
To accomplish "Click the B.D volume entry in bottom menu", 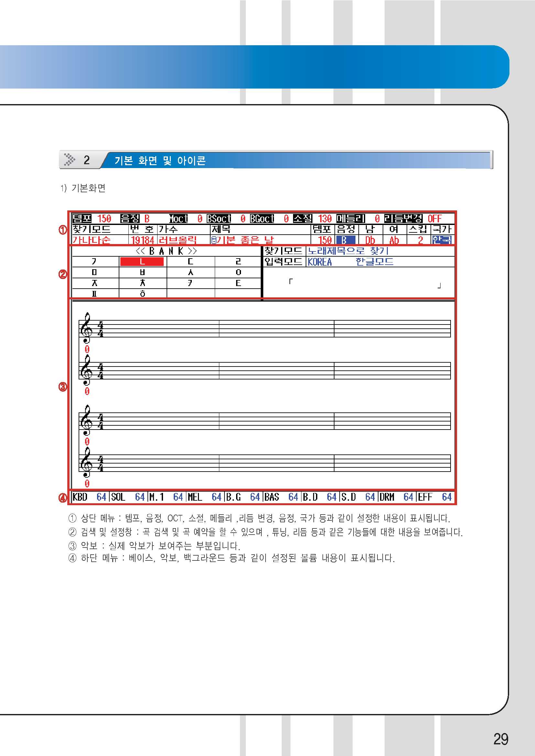I will [x=320, y=497].
